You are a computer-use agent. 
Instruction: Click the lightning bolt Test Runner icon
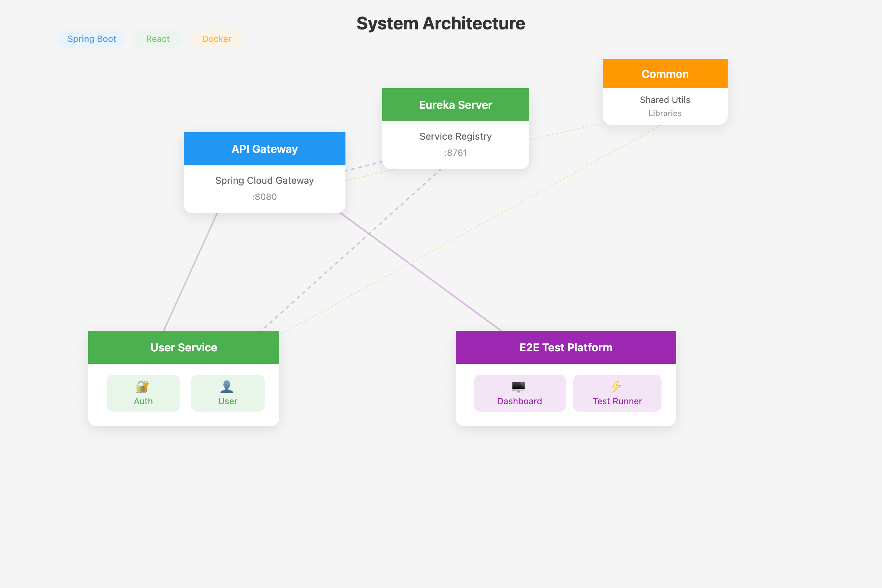click(x=616, y=386)
